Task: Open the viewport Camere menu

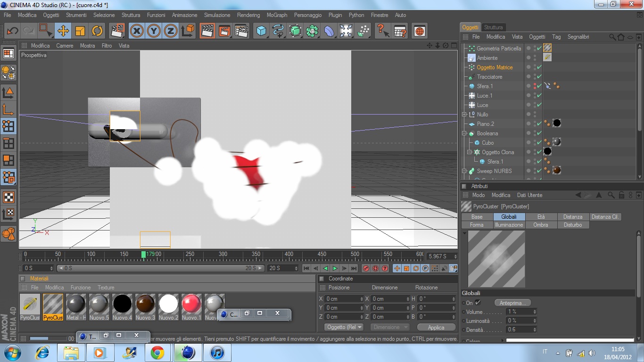Action: [65, 46]
